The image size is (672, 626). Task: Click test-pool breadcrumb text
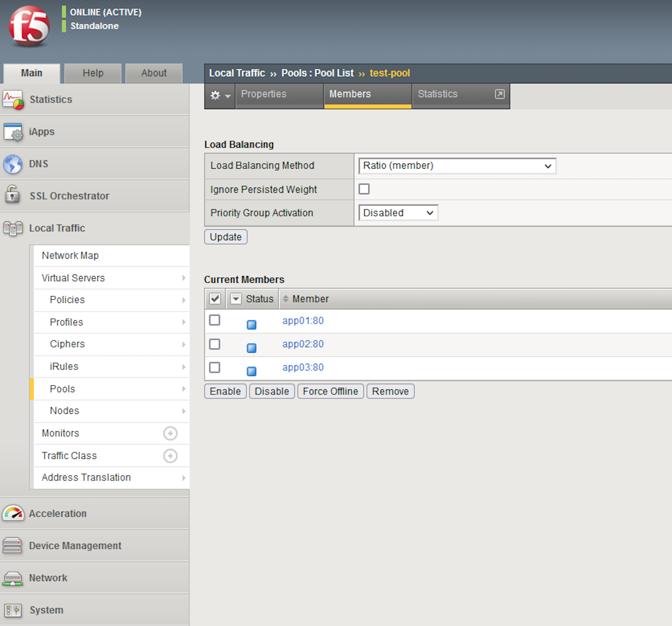click(390, 73)
